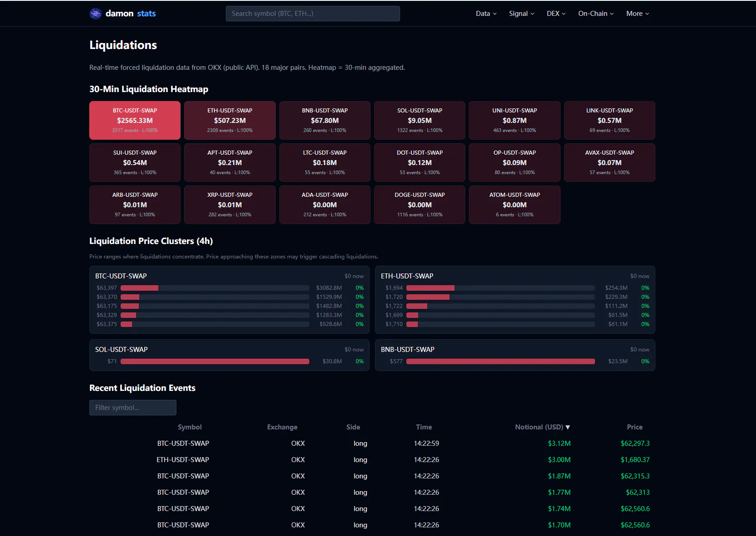Click the $62,297.3 price cell
756x536 pixels.
635,443
